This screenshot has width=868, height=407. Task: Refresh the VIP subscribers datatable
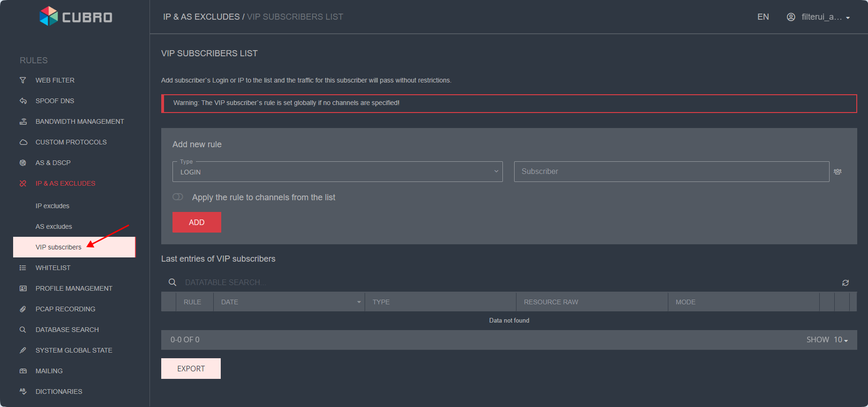click(845, 283)
